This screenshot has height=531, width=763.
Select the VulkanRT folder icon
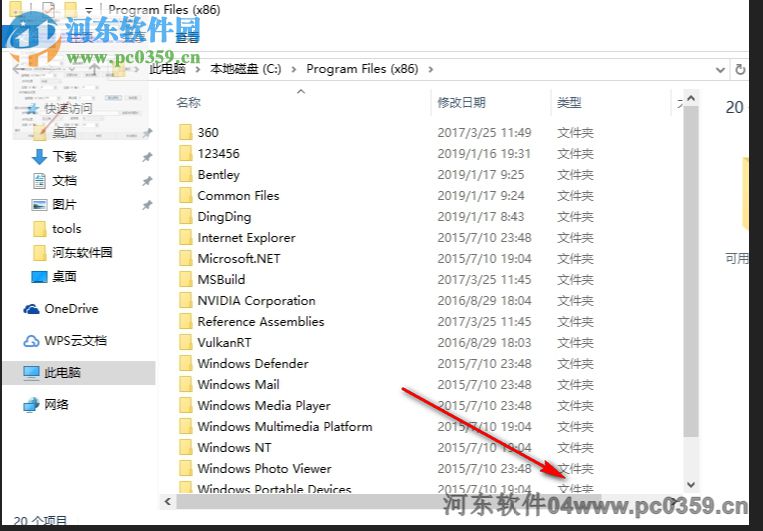coord(185,342)
